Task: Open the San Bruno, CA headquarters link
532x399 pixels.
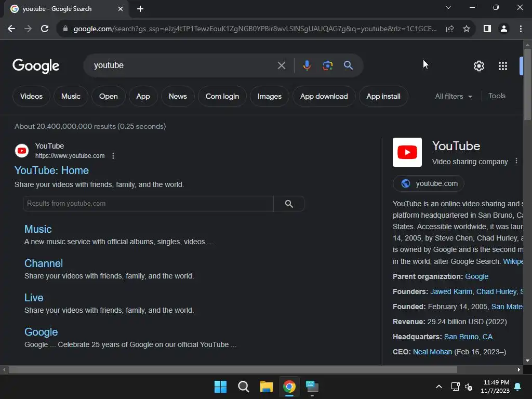Action: pyautogui.click(x=468, y=337)
